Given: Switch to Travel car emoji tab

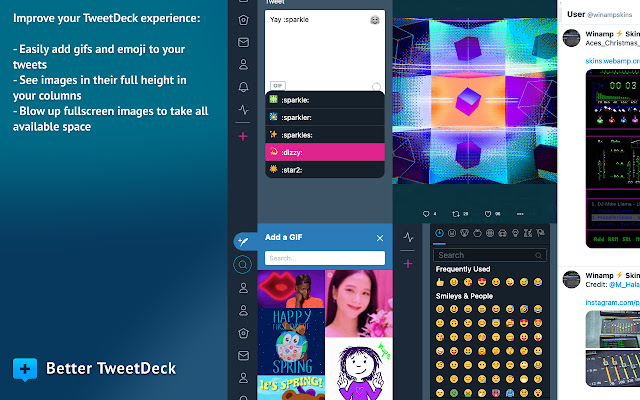Looking at the screenshot, I should pyautogui.click(x=502, y=233).
